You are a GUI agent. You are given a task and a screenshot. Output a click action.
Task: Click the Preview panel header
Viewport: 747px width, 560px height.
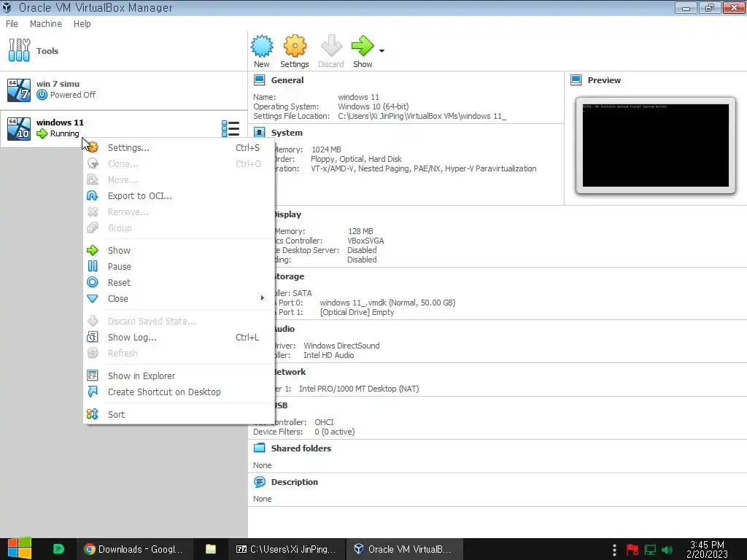coord(604,80)
